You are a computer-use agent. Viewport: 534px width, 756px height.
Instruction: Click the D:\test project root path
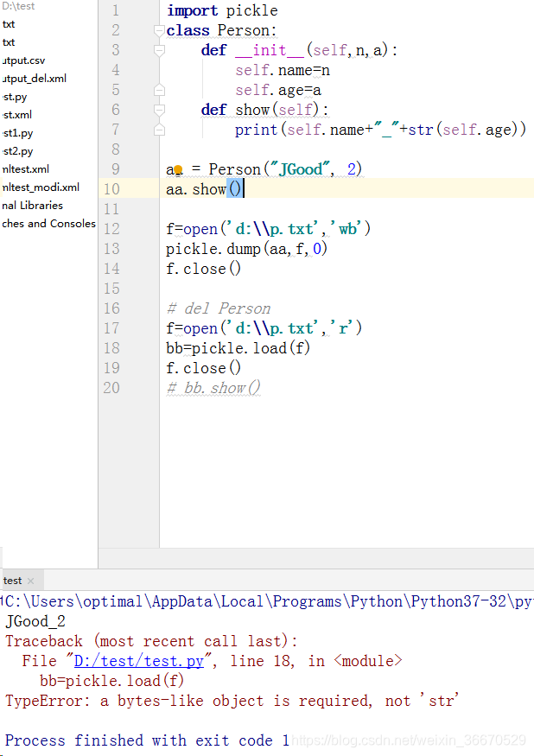tap(18, 6)
